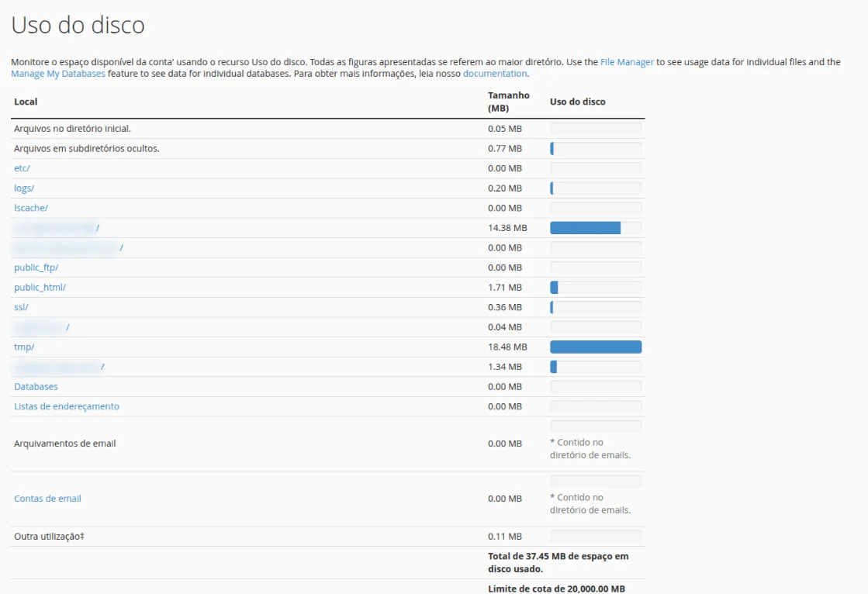Click the 0.20 MB size value

click(x=505, y=188)
